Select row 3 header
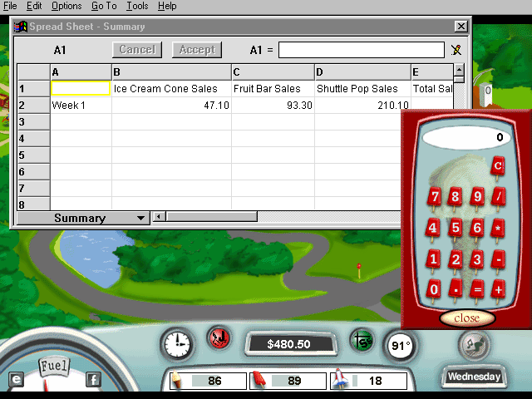This screenshot has width=532, height=399. (x=33, y=122)
